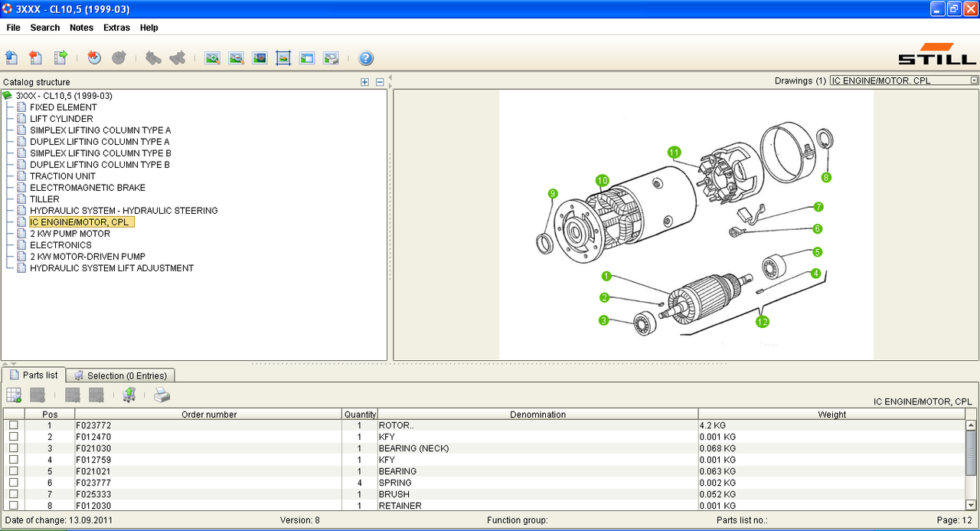Click the blue up-arrow document toolbar icon
This screenshot has width=980, height=531.
[11, 57]
